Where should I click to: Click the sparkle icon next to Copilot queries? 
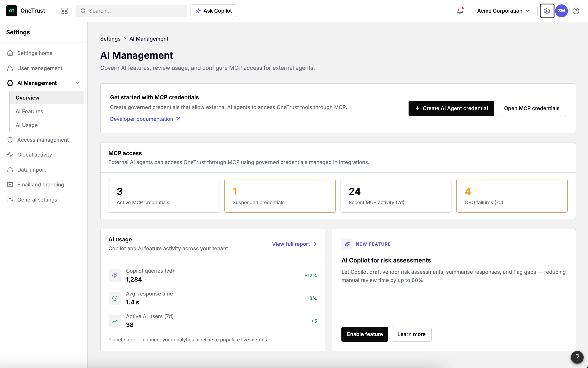[115, 276]
